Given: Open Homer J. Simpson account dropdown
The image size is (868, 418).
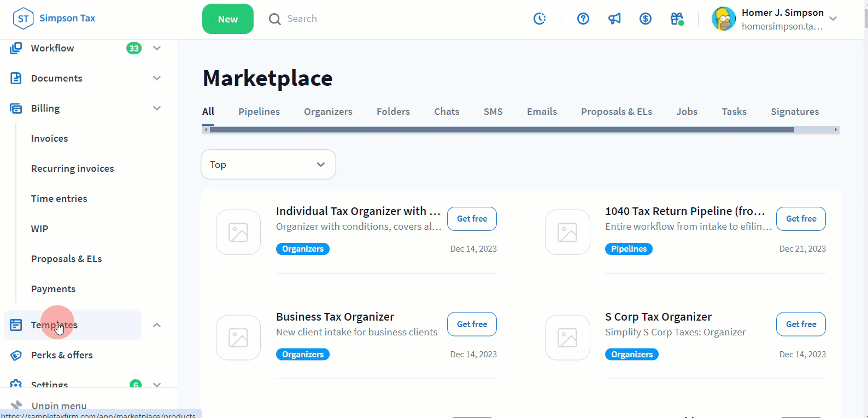Looking at the screenshot, I should tap(833, 19).
